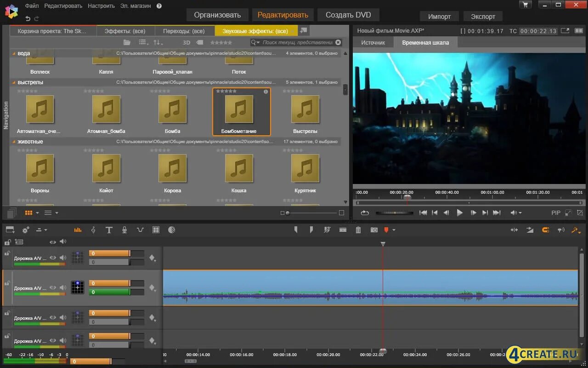The height and width of the screenshot is (368, 588).
Task: Collapse the выстрелы group
Action: pyautogui.click(x=14, y=82)
